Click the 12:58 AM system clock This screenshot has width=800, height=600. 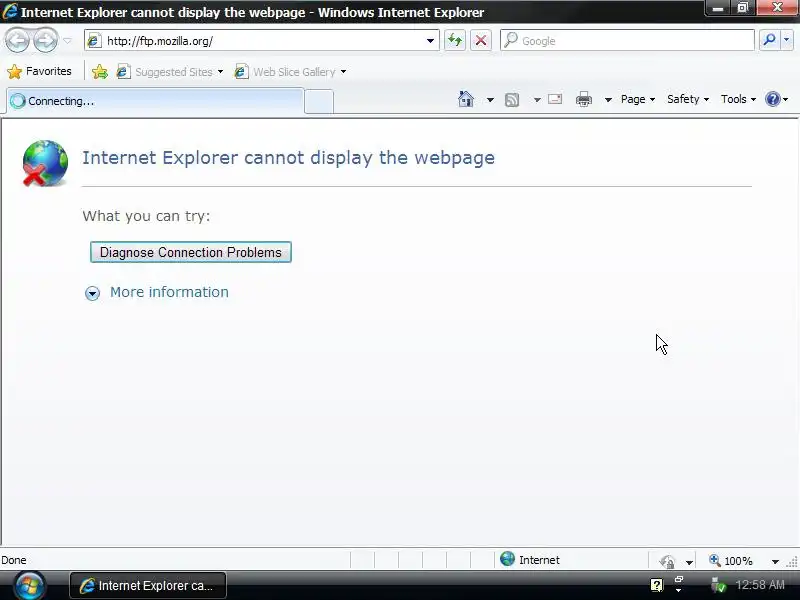[x=760, y=585]
